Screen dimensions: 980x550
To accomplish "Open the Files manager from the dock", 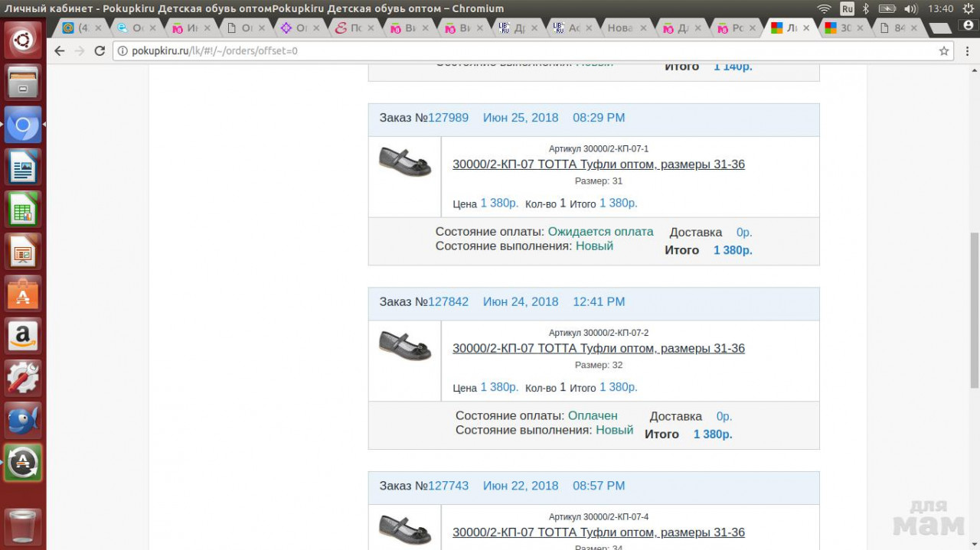I will click(23, 82).
